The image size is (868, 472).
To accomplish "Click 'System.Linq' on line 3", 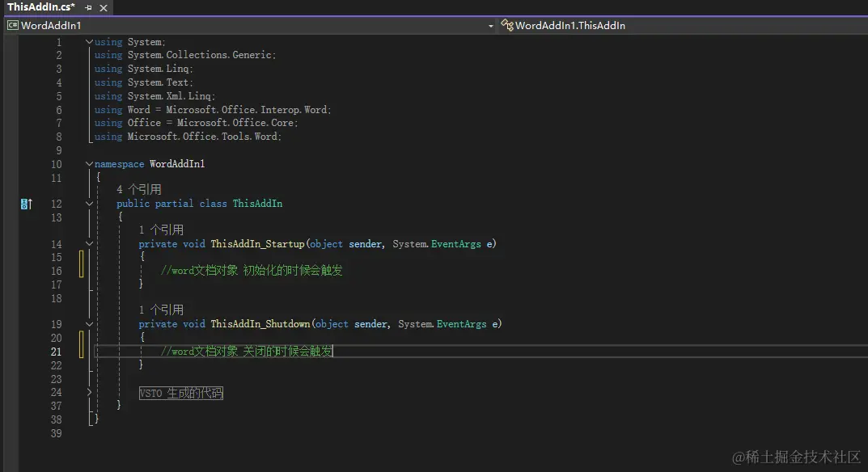I will pos(159,69).
